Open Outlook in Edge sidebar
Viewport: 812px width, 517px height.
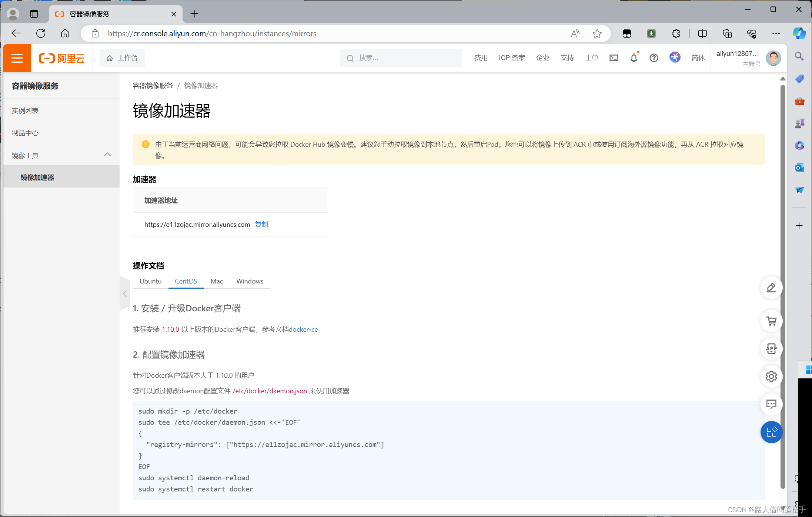[x=799, y=168]
